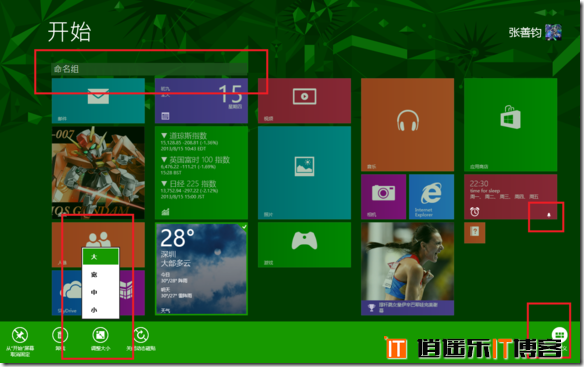Open the Camera tile
Screen dimensions: 584x367
384,197
